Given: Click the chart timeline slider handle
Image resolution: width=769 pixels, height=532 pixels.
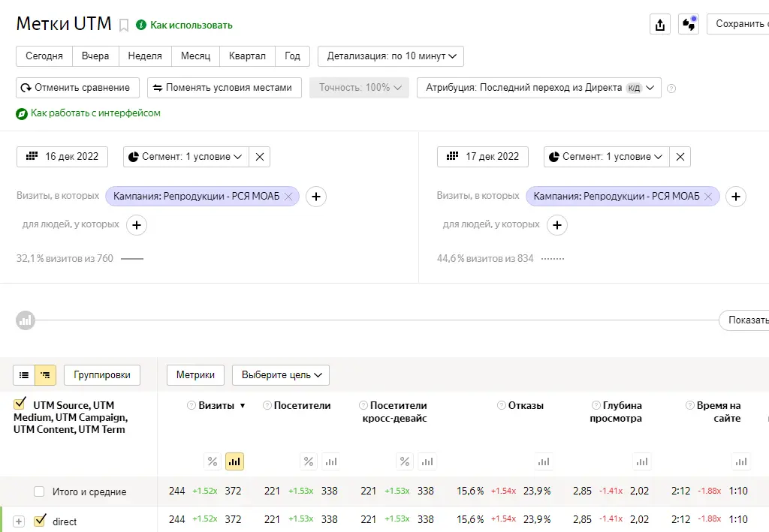Looking at the screenshot, I should pos(26,320).
